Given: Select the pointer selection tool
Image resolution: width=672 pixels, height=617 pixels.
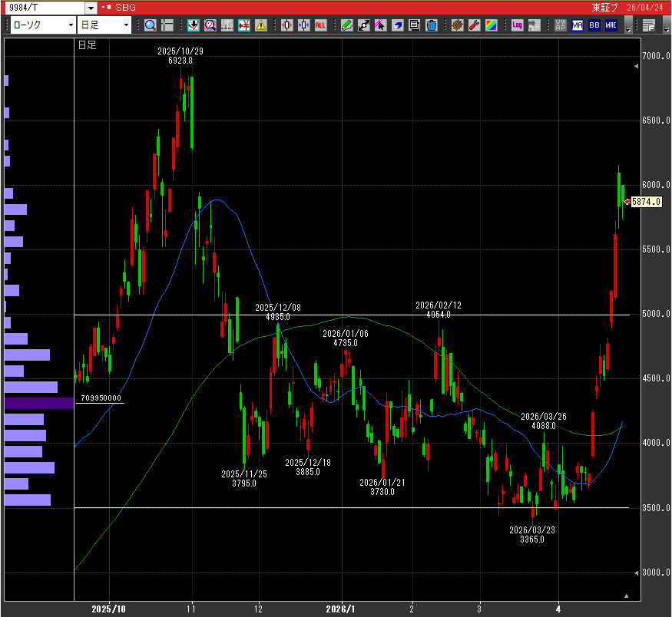Looking at the screenshot, I should pyautogui.click(x=381, y=25).
